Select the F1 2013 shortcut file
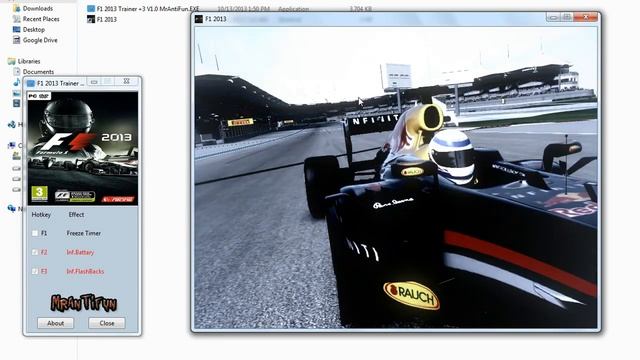 [x=107, y=19]
